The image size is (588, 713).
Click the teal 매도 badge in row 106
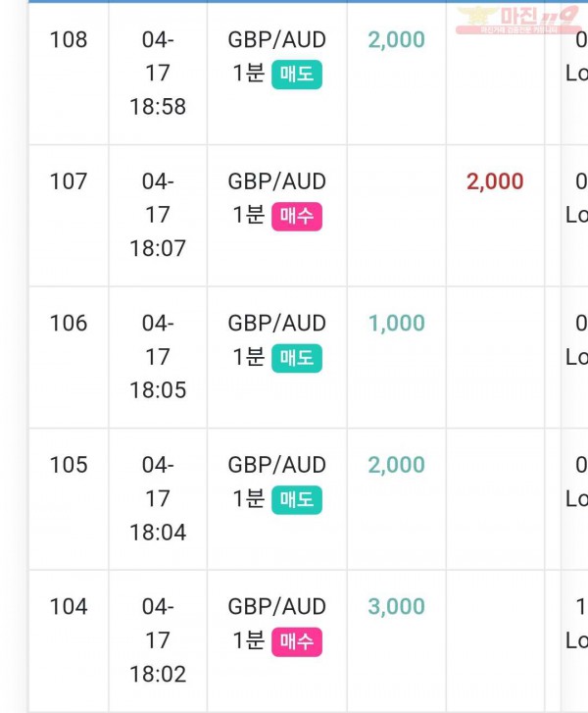297,358
